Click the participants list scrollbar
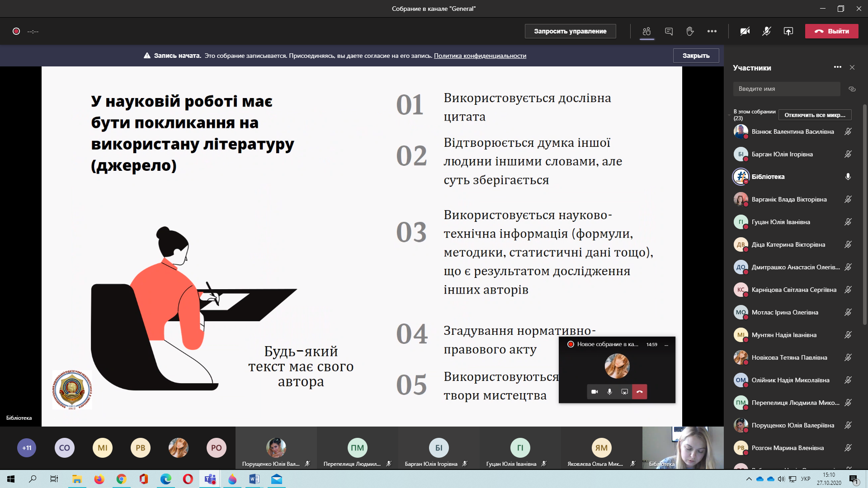The width and height of the screenshot is (868, 488). 864,215
